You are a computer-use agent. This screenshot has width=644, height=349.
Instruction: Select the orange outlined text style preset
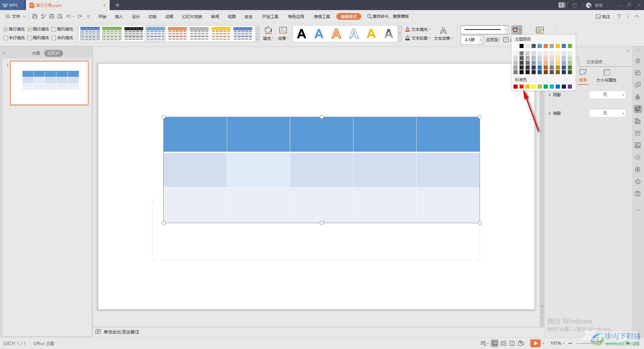pyautogui.click(x=336, y=34)
